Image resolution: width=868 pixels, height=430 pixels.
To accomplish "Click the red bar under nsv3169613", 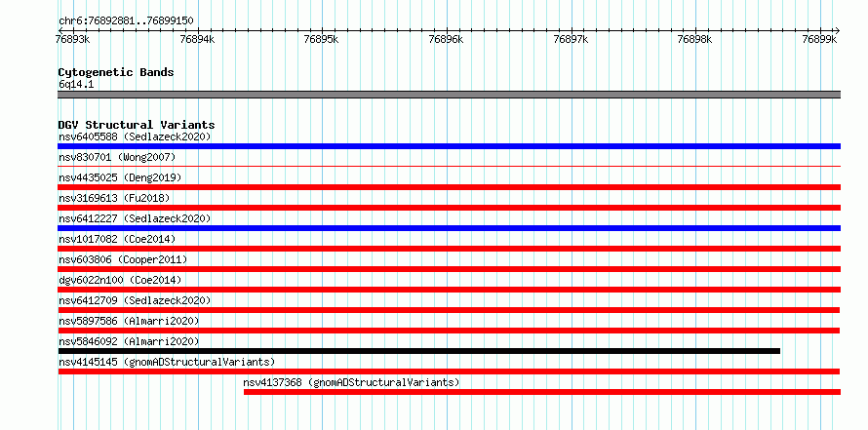I will click(449, 208).
